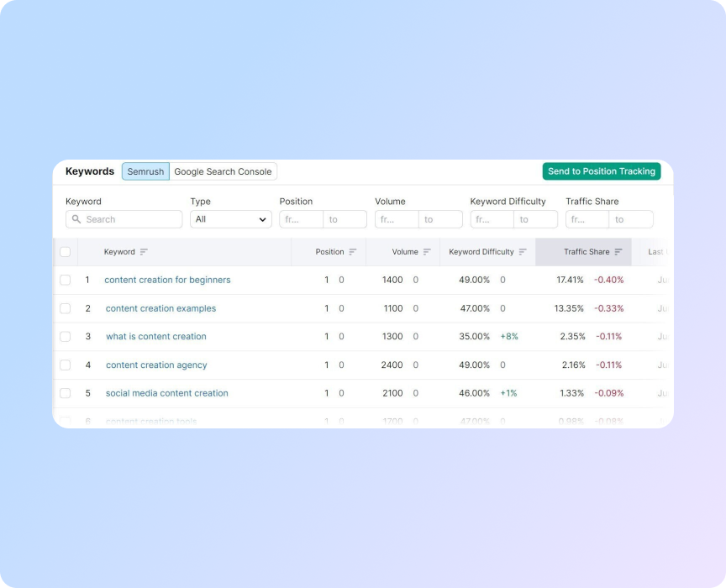Image resolution: width=726 pixels, height=588 pixels.
Task: Switch to the Google Search Console tab
Action: tap(224, 171)
